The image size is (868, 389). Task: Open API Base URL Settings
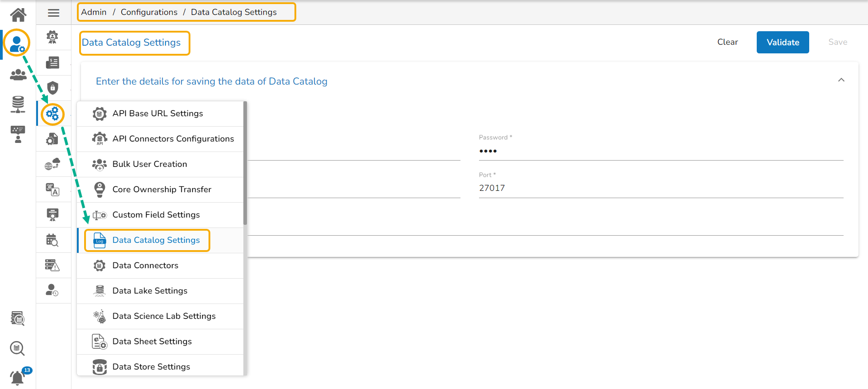point(157,114)
